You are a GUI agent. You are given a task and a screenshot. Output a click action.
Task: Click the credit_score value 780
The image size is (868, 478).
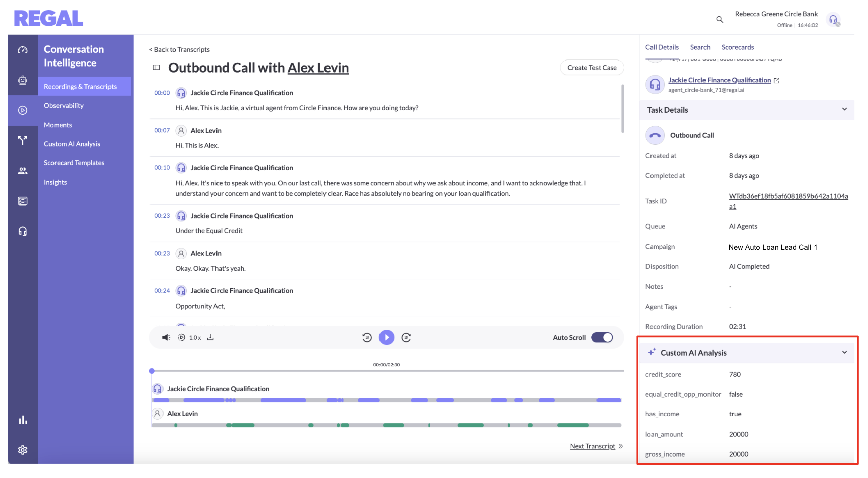tap(735, 375)
